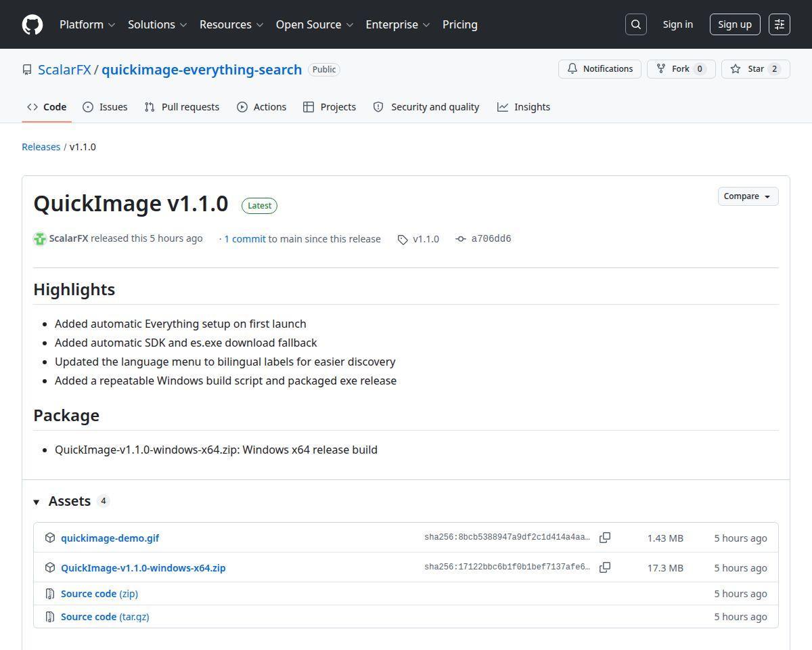Screen dimensions: 812x650
Task: Click the Assets count badge 4
Action: pyautogui.click(x=103, y=501)
